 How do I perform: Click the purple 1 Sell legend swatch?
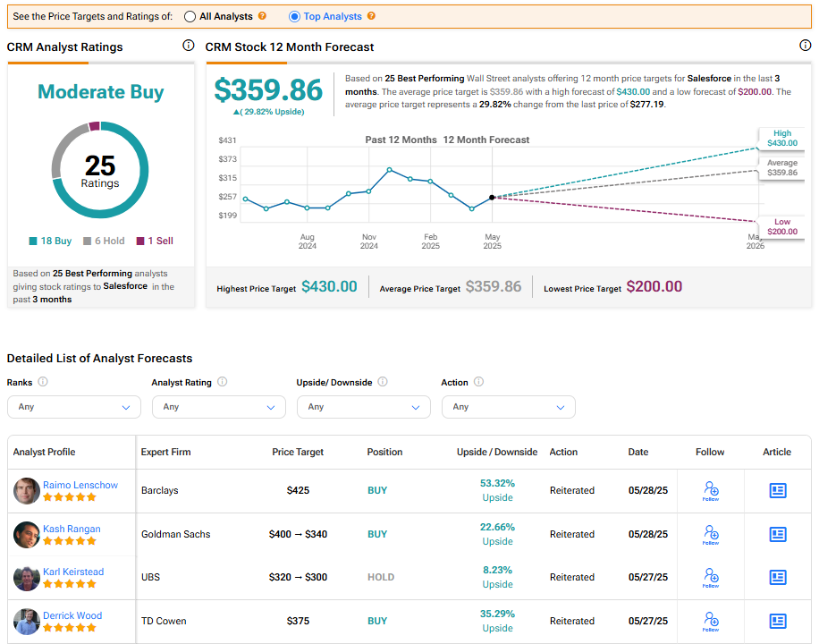coord(140,241)
